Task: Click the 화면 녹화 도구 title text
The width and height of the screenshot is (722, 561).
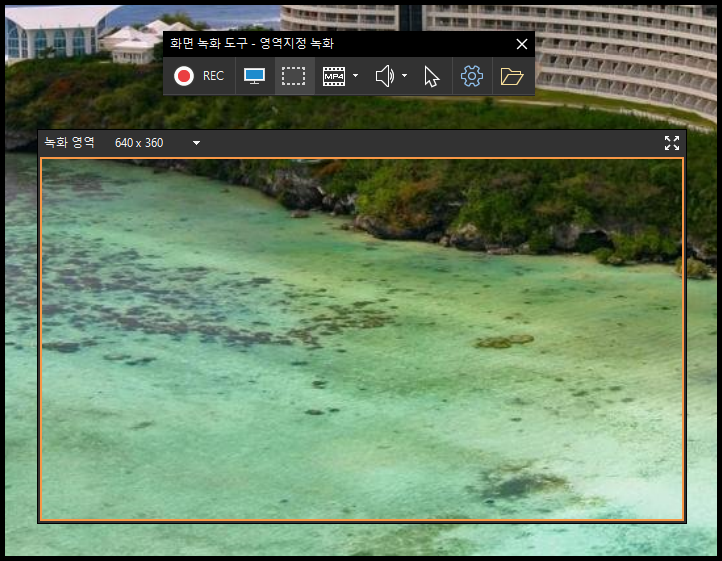Action: 208,43
